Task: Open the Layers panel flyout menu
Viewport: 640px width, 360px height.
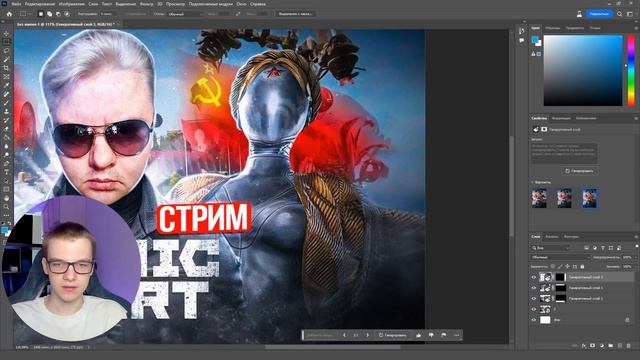Action: (636, 237)
